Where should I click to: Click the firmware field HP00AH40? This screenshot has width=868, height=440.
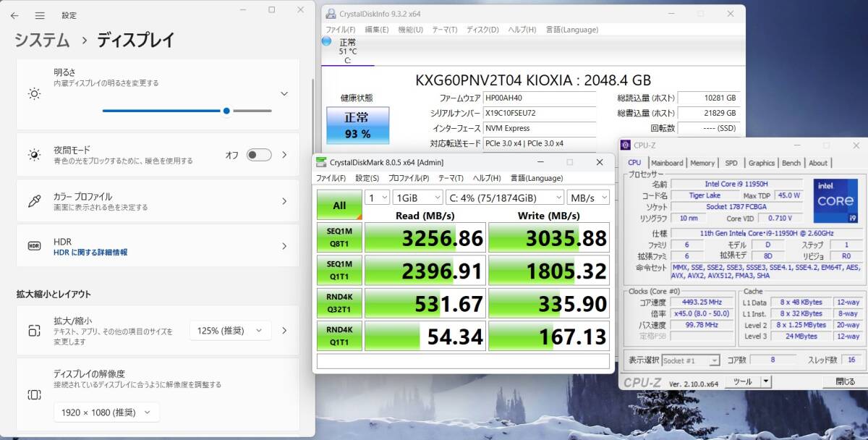point(539,98)
